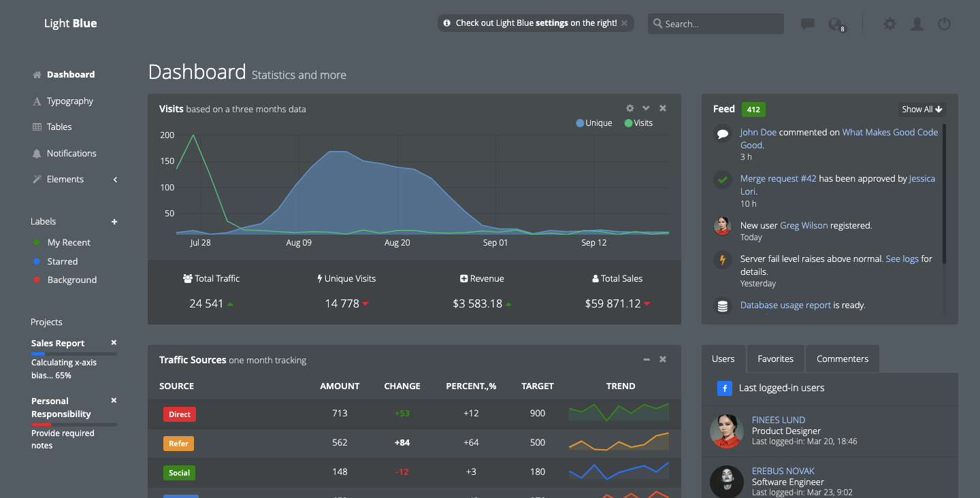Switch to the Favorites tab
The width and height of the screenshot is (980, 498).
click(775, 359)
